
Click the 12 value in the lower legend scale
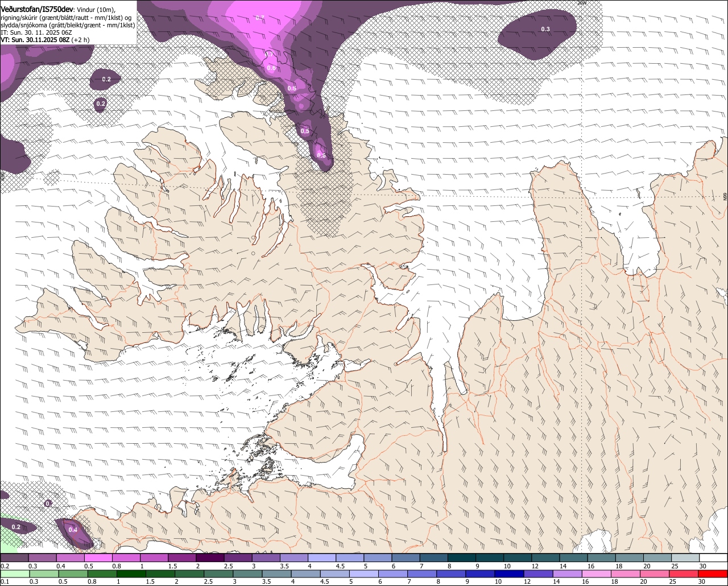(526, 581)
